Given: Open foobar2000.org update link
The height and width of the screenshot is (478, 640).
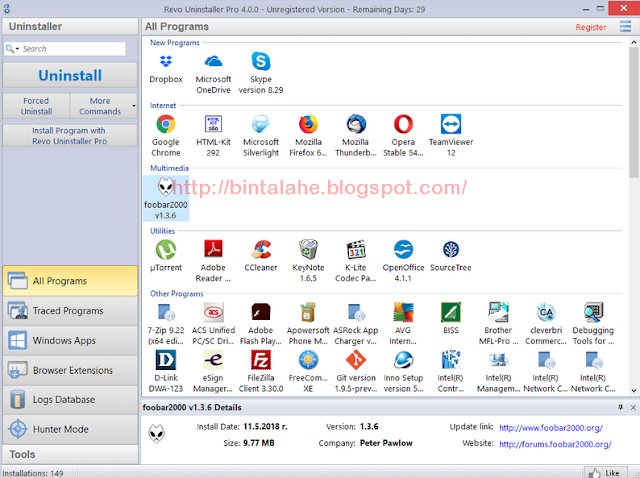Looking at the screenshot, I should point(551,428).
